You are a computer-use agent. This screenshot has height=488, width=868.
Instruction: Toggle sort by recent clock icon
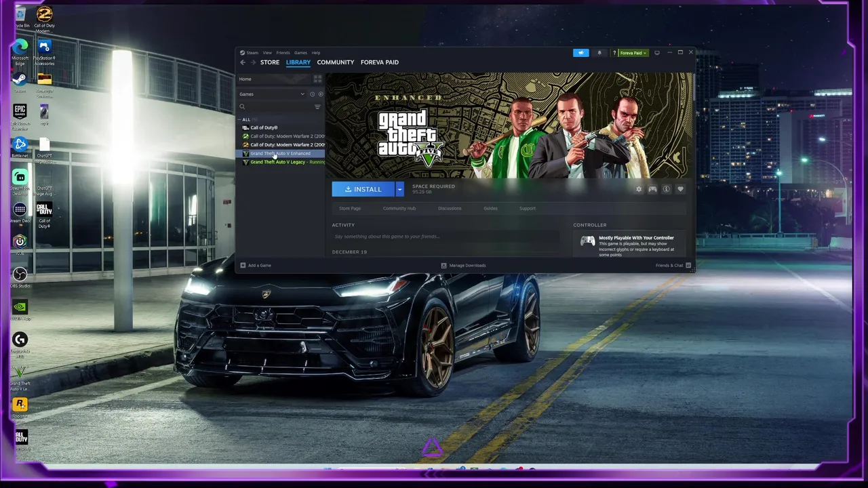click(x=312, y=94)
